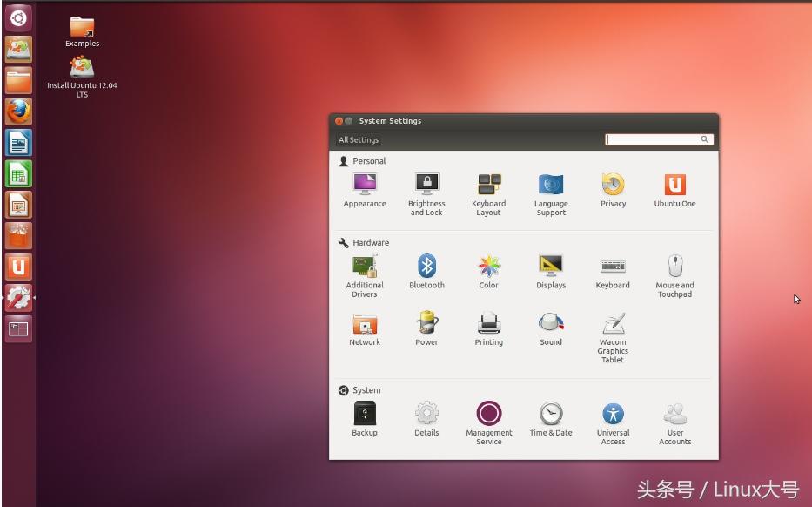812x507 pixels.
Task: Open Details panel
Action: pyautogui.click(x=426, y=419)
